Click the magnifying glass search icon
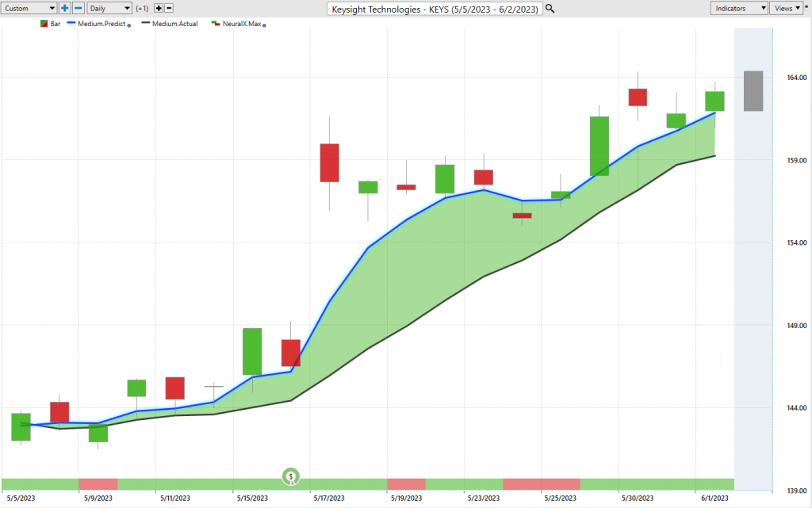This screenshot has width=812, height=508. coord(550,8)
